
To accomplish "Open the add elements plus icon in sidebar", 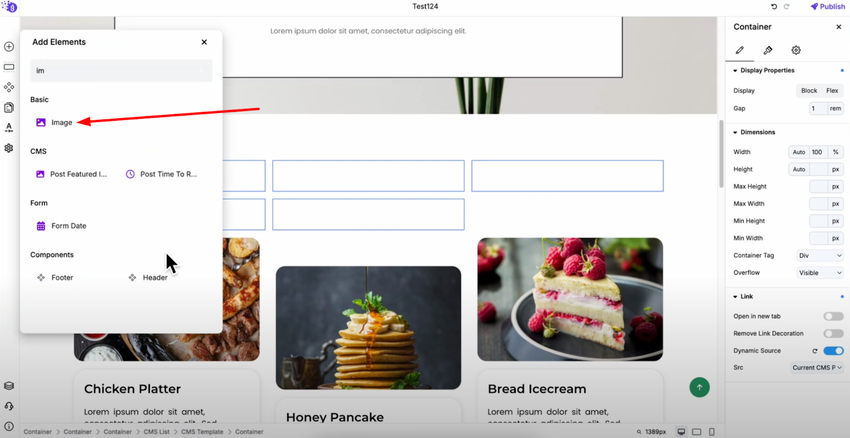I will (x=9, y=47).
